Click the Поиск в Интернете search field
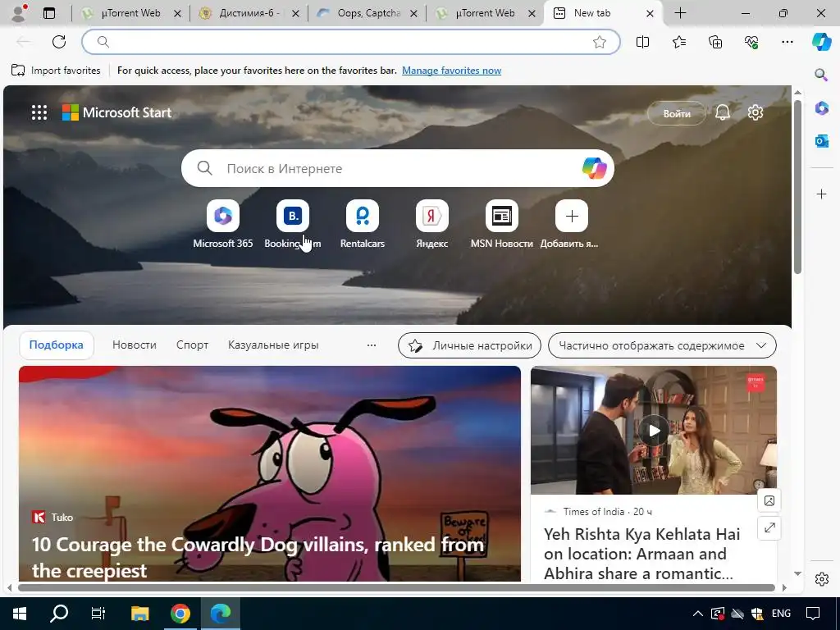Screen dimensions: 840x630 [398, 168]
